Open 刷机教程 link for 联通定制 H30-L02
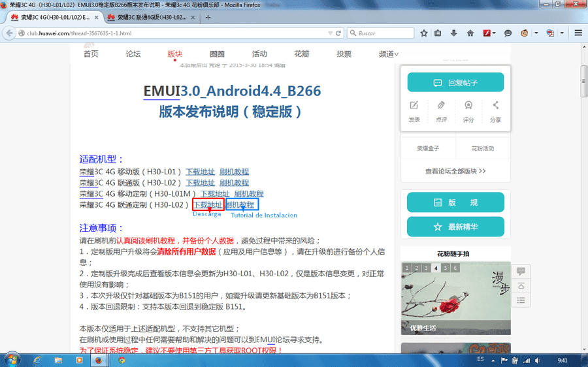Image resolution: width=588 pixels, height=367 pixels. 240,204
